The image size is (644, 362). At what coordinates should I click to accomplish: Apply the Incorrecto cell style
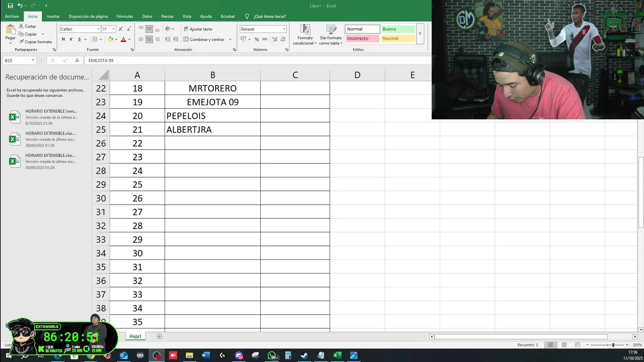click(362, 38)
